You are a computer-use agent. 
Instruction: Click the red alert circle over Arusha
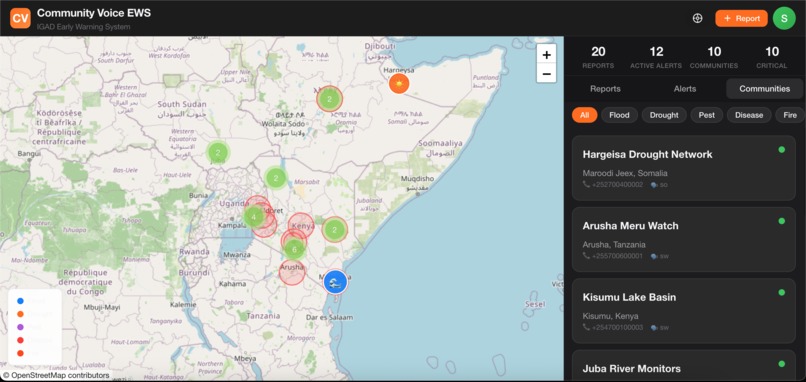click(292, 272)
